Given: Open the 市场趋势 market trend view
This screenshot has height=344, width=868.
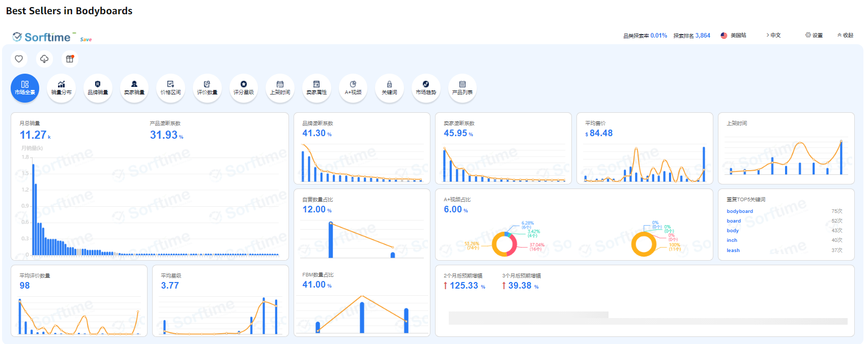Looking at the screenshot, I should pos(426,88).
